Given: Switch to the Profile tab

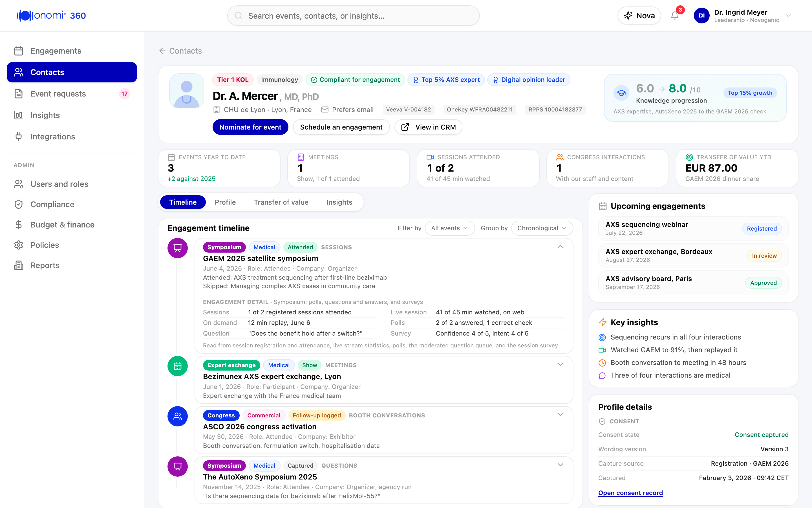Looking at the screenshot, I should (x=225, y=202).
